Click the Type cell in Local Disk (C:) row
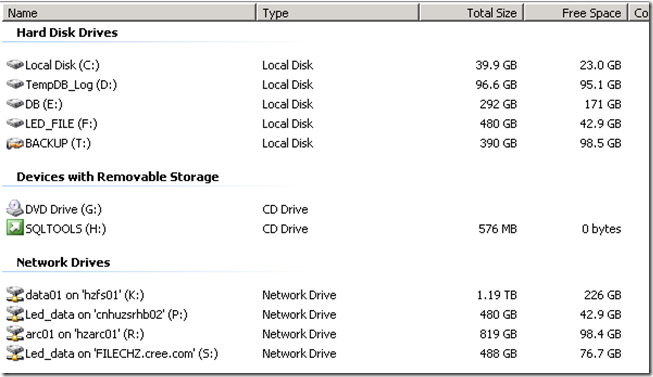This screenshot has width=653, height=377. [287, 65]
